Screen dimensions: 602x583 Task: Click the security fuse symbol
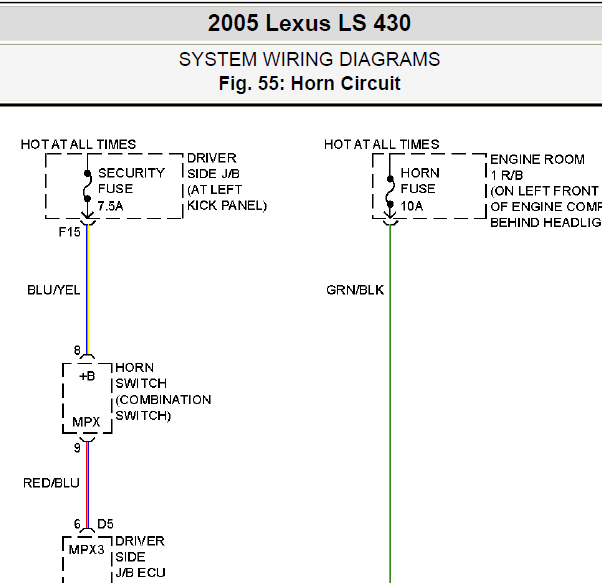87,186
